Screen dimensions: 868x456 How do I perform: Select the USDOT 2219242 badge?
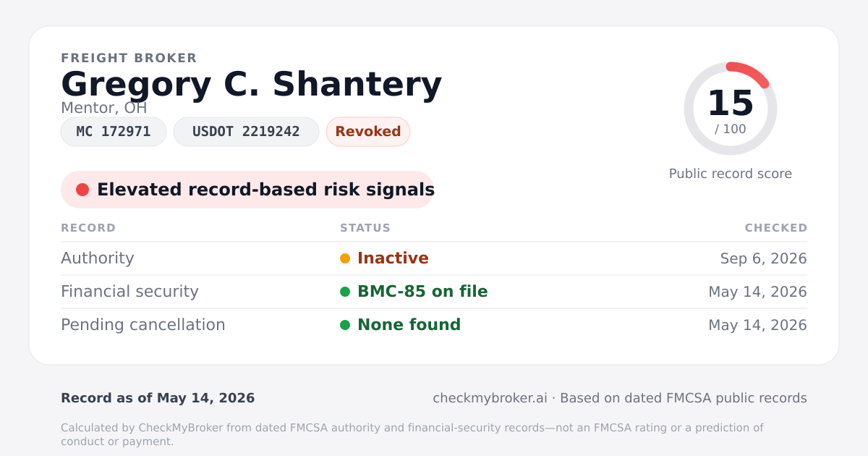(246, 132)
